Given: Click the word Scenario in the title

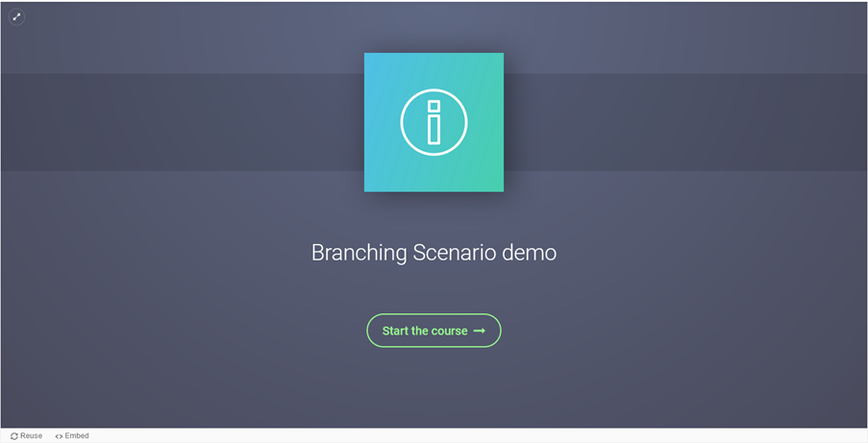Looking at the screenshot, I should click(x=452, y=253).
